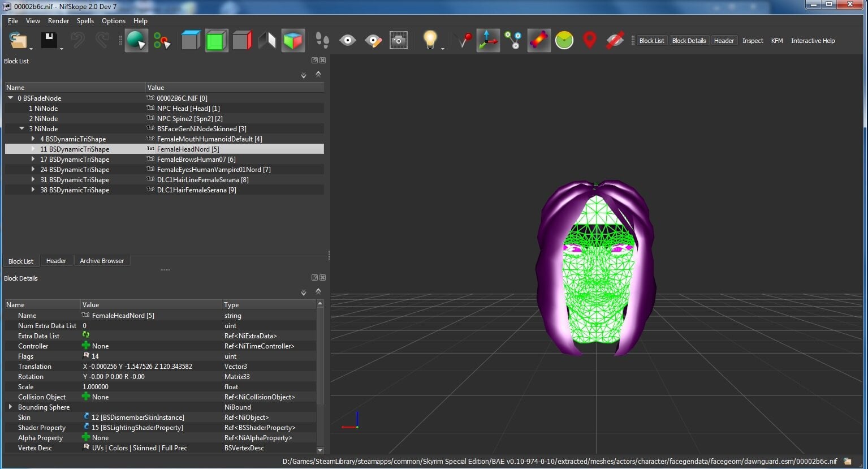Click the refresh icon in Extra Data List row
The height and width of the screenshot is (469, 868).
click(x=86, y=335)
